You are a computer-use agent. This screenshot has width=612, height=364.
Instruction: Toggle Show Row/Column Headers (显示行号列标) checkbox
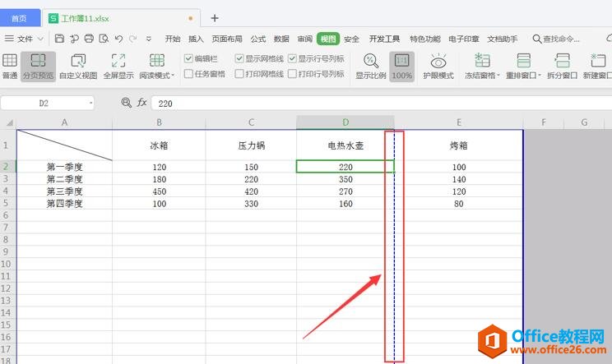(x=292, y=58)
